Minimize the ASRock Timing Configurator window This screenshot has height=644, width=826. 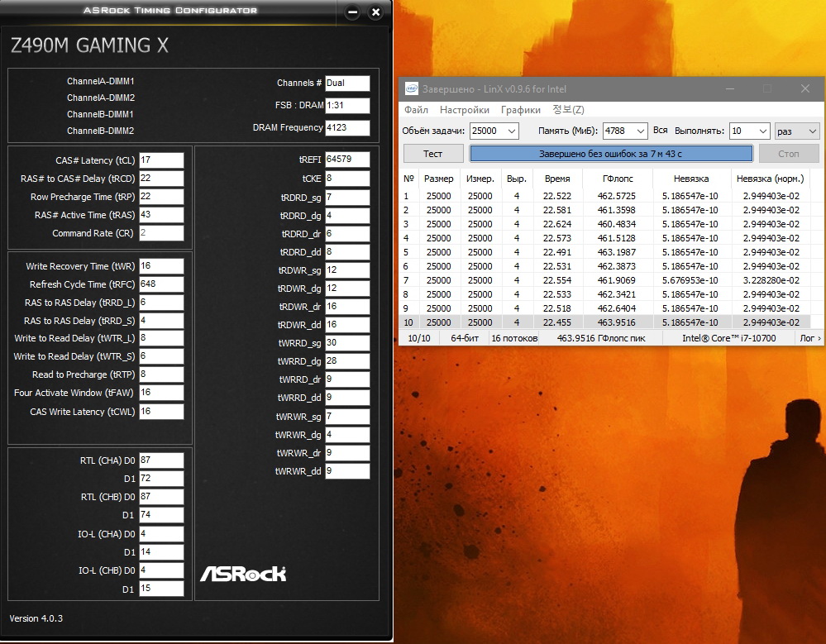click(352, 12)
